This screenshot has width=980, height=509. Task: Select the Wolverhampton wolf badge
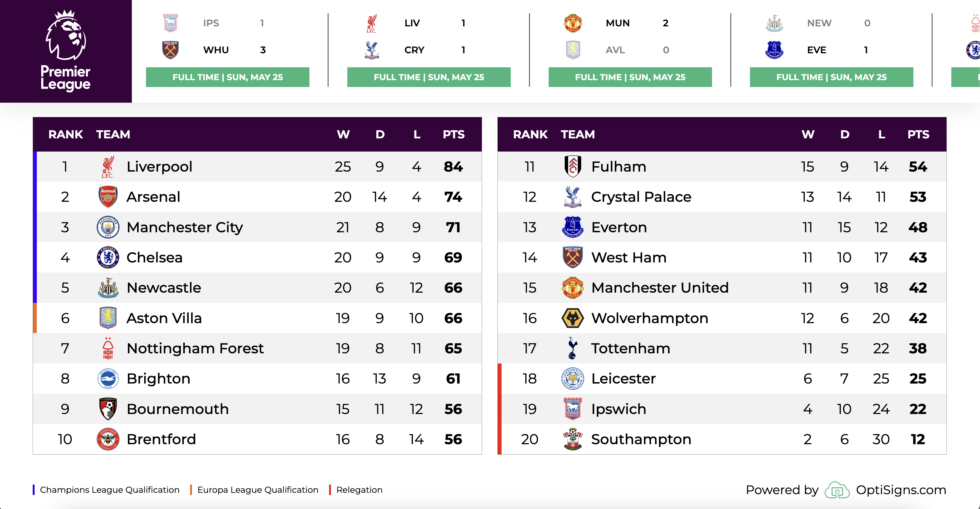click(x=573, y=318)
